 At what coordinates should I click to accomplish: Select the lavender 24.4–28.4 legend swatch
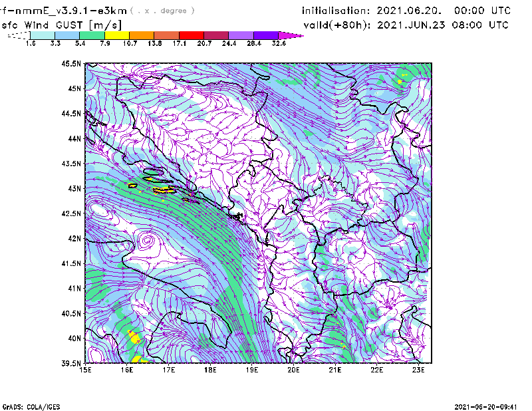point(241,35)
